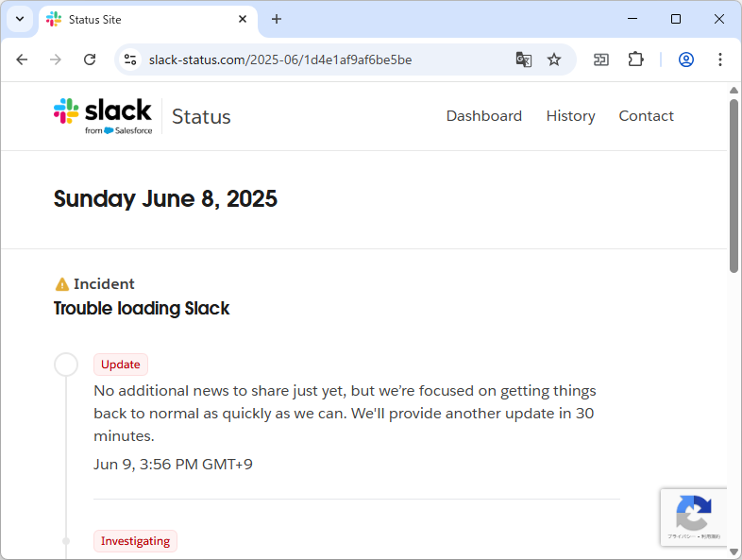Click the incident warning triangle icon
This screenshot has width=742, height=560.
(x=62, y=284)
